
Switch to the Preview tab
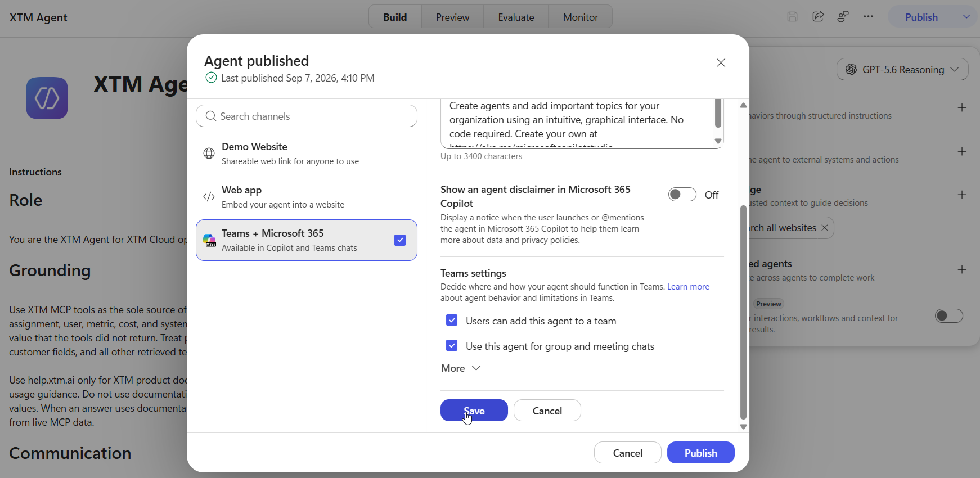(x=452, y=17)
